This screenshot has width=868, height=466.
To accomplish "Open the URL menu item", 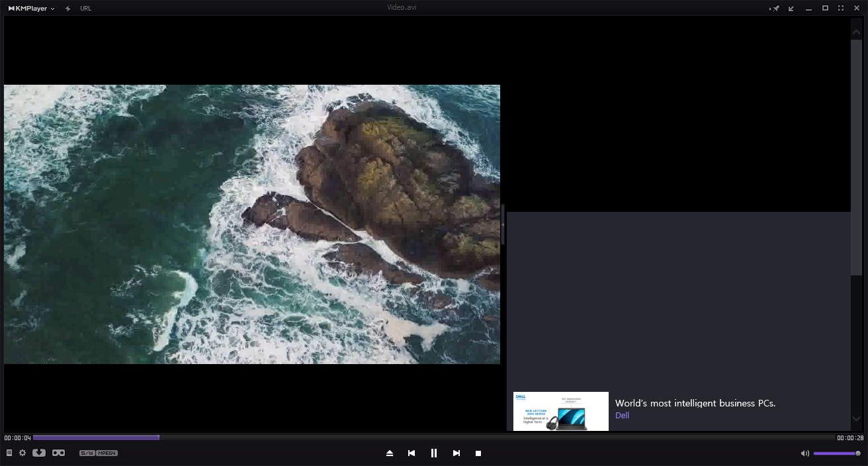I will pyautogui.click(x=86, y=9).
